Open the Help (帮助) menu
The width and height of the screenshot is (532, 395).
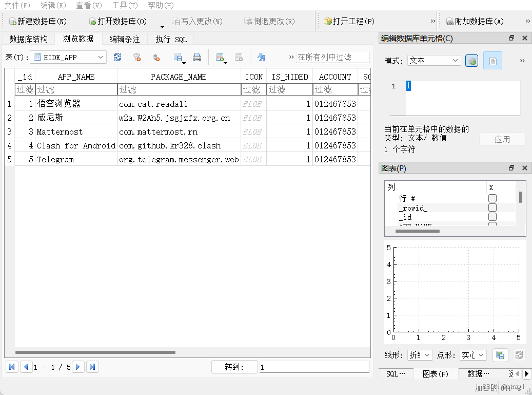161,5
